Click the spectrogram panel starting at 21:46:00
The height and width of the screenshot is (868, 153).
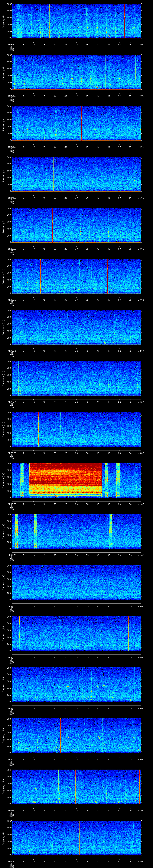(x=76, y=786)
